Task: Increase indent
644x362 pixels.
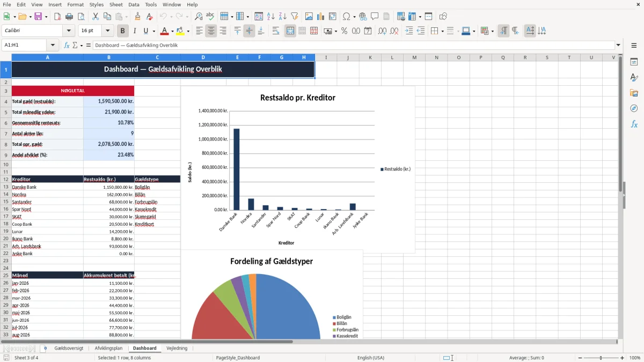Action: (x=409, y=31)
